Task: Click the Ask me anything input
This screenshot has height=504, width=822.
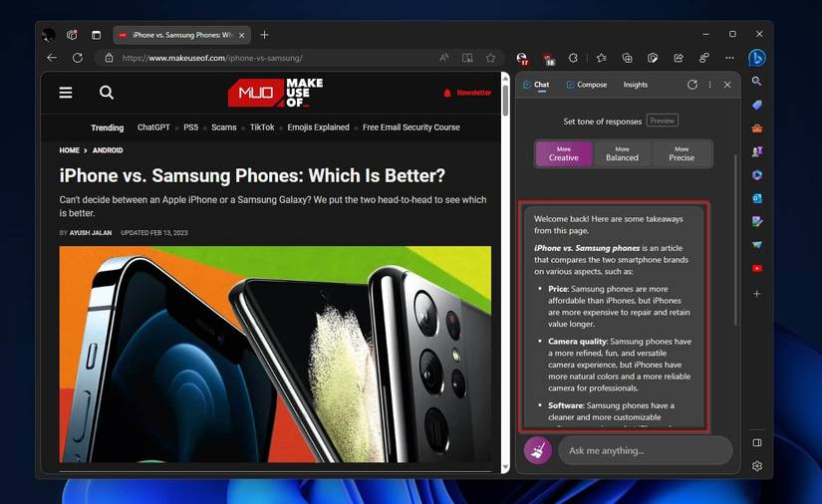Action: tap(645, 450)
